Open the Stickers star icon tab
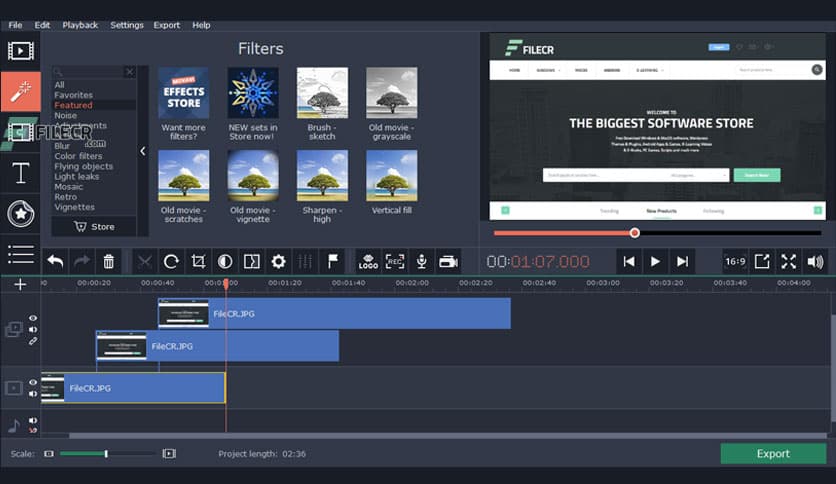The width and height of the screenshot is (836, 484). pos(21,214)
